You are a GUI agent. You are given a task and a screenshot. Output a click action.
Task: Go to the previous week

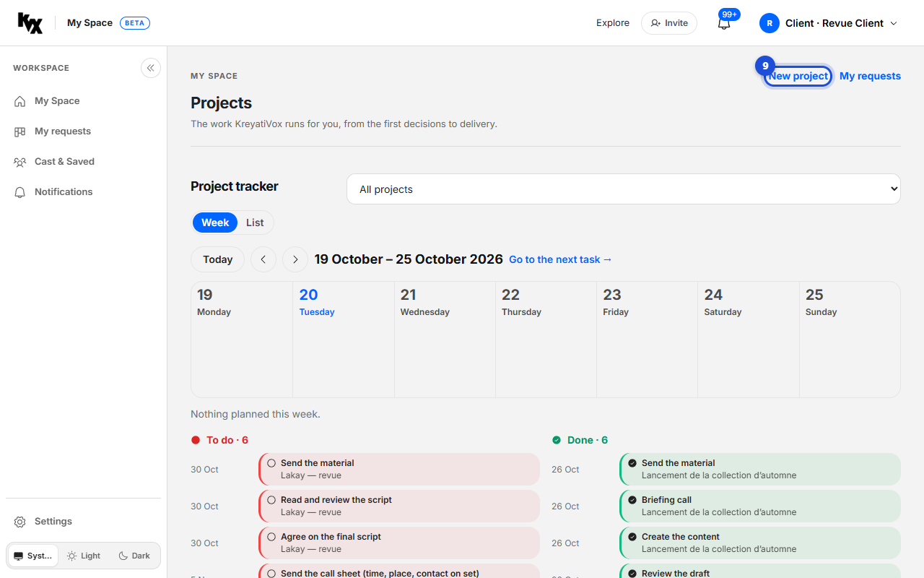pyautogui.click(x=263, y=259)
